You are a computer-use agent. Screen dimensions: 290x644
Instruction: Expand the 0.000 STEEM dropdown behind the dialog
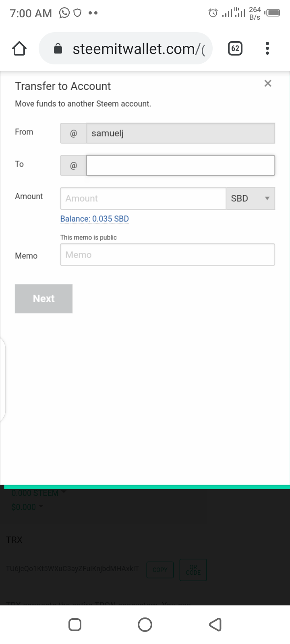click(x=39, y=493)
